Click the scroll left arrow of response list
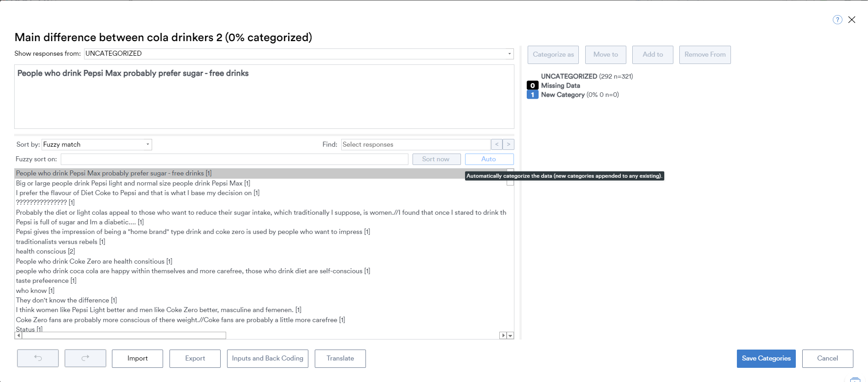 coord(18,335)
